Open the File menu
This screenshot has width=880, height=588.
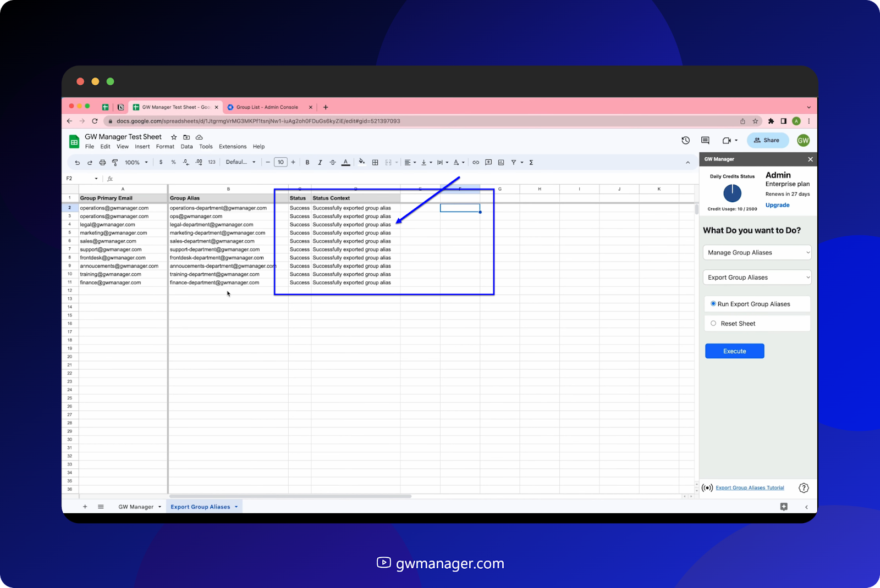click(x=90, y=147)
